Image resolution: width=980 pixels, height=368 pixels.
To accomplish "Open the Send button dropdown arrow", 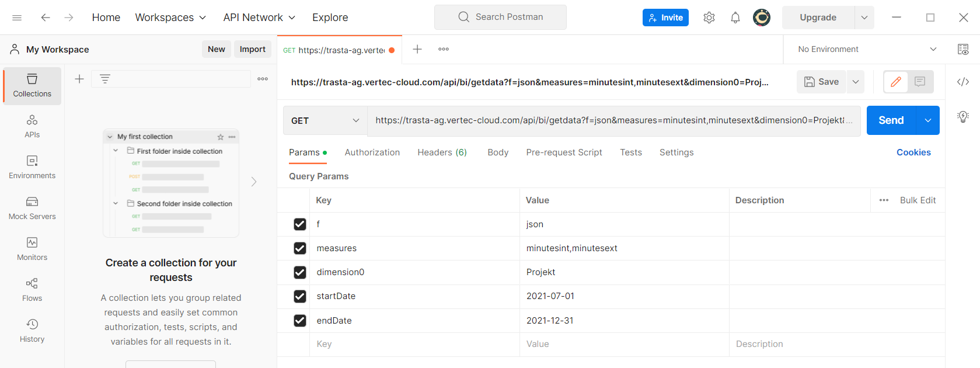I will pos(928,120).
